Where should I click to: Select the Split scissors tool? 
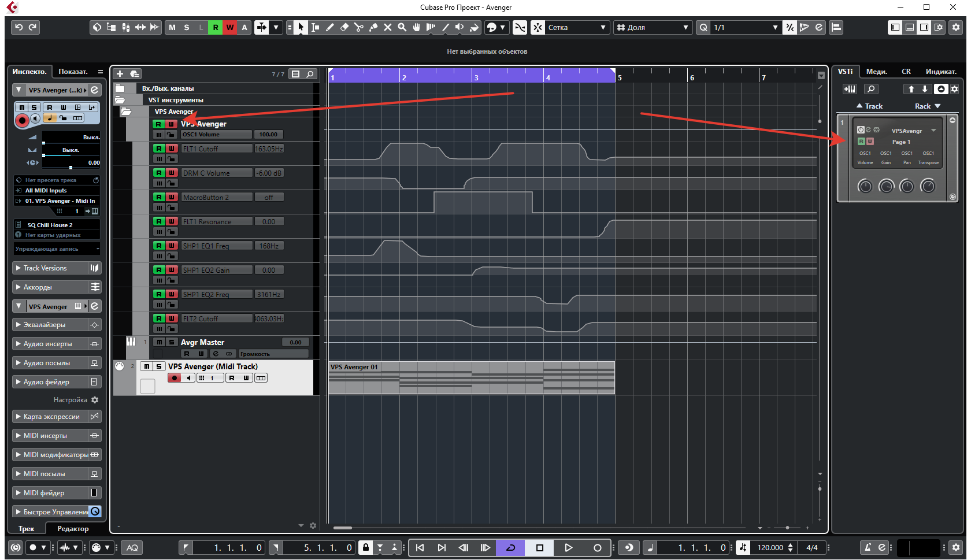point(358,27)
